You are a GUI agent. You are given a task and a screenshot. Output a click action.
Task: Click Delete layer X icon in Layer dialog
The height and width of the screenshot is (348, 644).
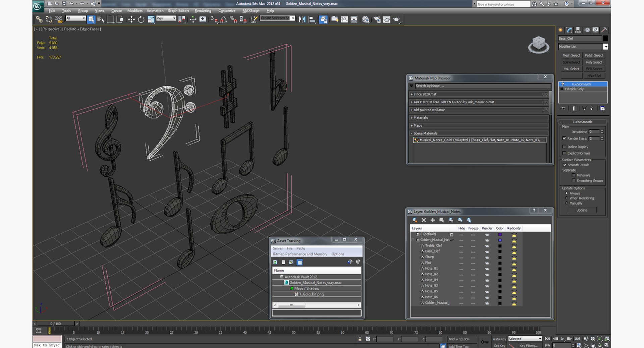pyautogui.click(x=424, y=220)
